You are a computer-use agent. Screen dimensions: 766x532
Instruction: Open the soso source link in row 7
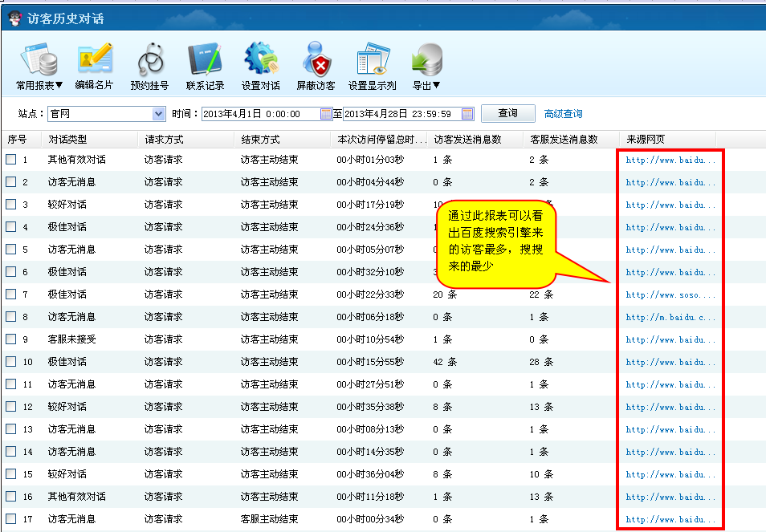click(x=670, y=294)
